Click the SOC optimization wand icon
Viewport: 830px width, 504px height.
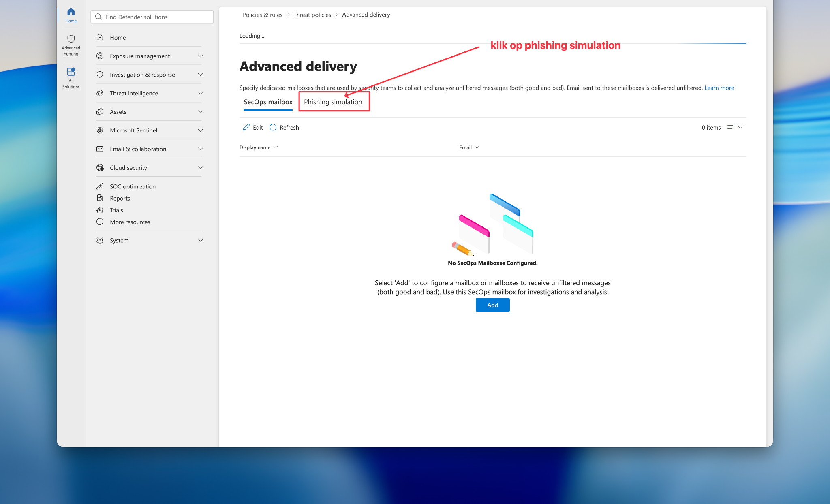100,186
